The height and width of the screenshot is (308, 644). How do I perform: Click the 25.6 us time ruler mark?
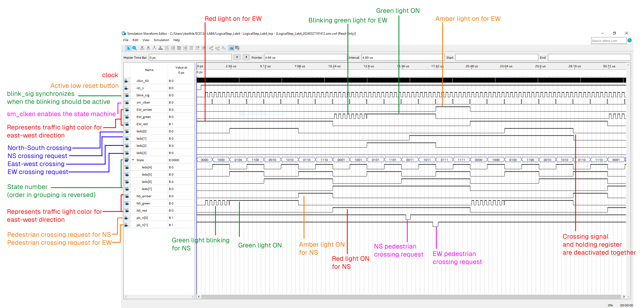pos(540,66)
